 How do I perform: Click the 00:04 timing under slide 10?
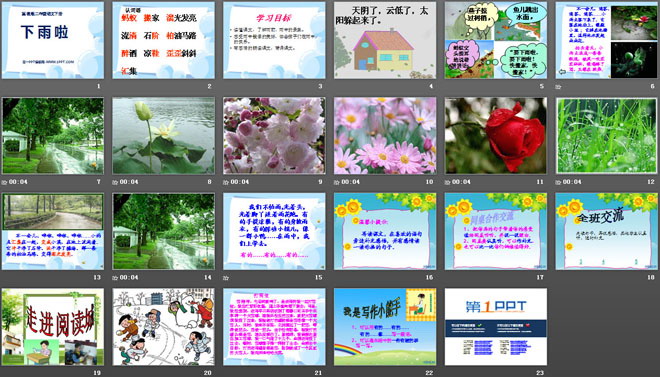click(x=351, y=182)
